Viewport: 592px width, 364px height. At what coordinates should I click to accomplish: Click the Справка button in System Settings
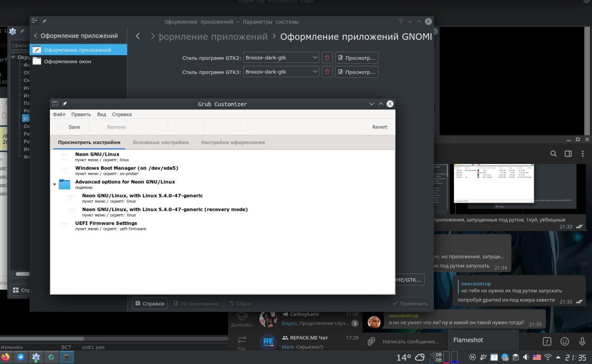(149, 303)
